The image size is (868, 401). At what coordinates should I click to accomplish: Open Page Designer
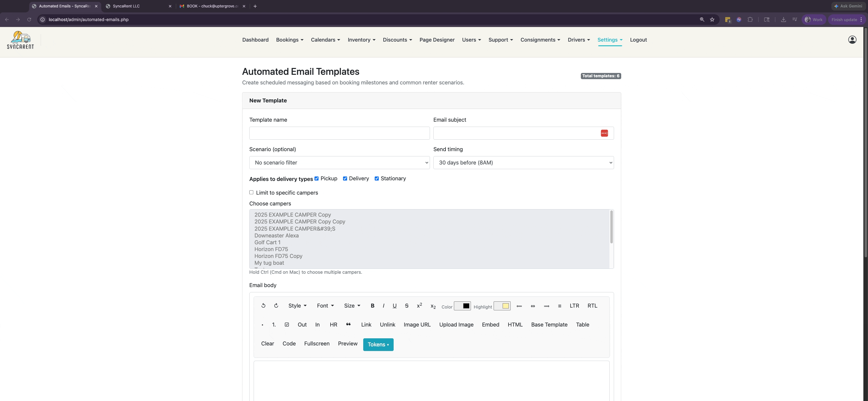(x=437, y=40)
